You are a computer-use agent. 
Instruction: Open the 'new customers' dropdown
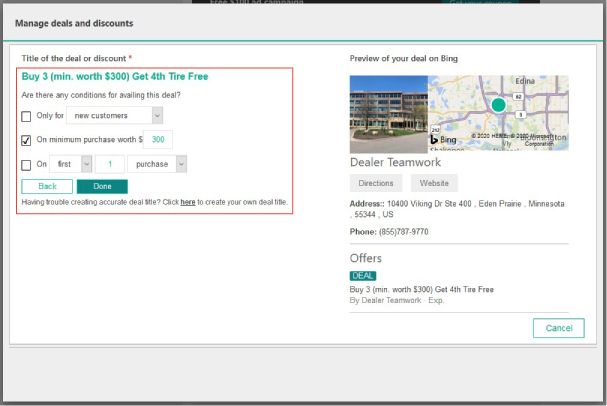[x=115, y=115]
